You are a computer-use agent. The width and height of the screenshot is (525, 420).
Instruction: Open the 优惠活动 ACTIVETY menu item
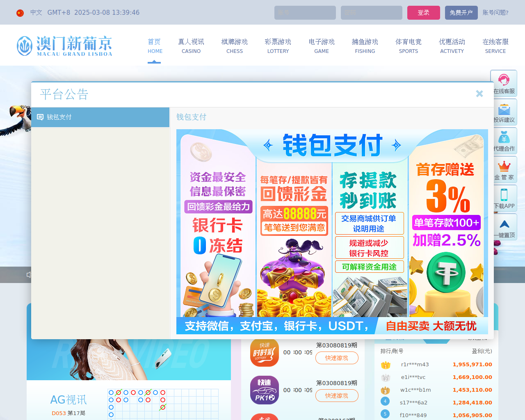click(452, 46)
